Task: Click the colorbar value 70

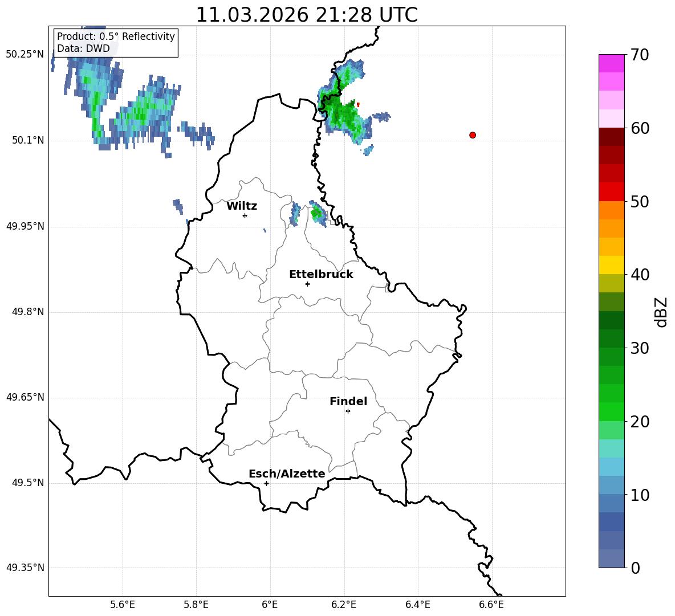Action: point(640,55)
